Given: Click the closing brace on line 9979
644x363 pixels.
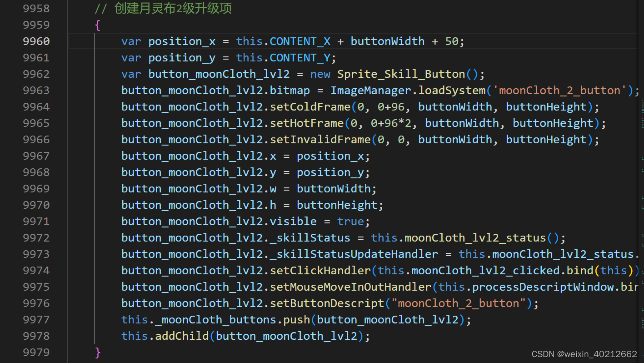Looking at the screenshot, I should coord(97,353).
